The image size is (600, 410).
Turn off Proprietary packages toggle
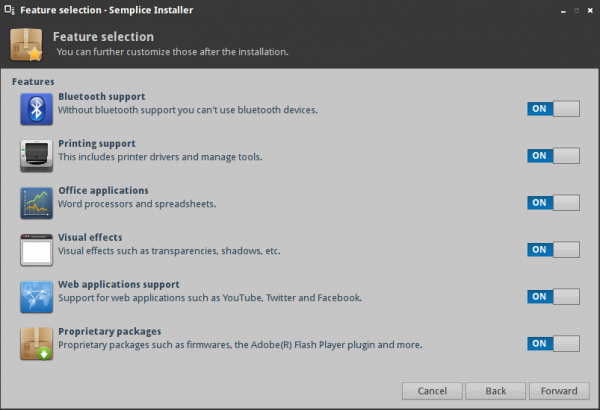tap(553, 343)
